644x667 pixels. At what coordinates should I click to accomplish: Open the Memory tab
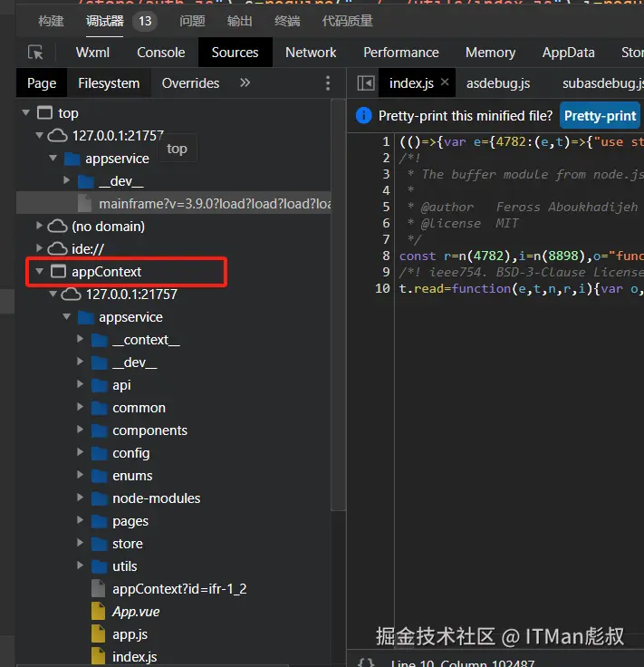tap(490, 53)
